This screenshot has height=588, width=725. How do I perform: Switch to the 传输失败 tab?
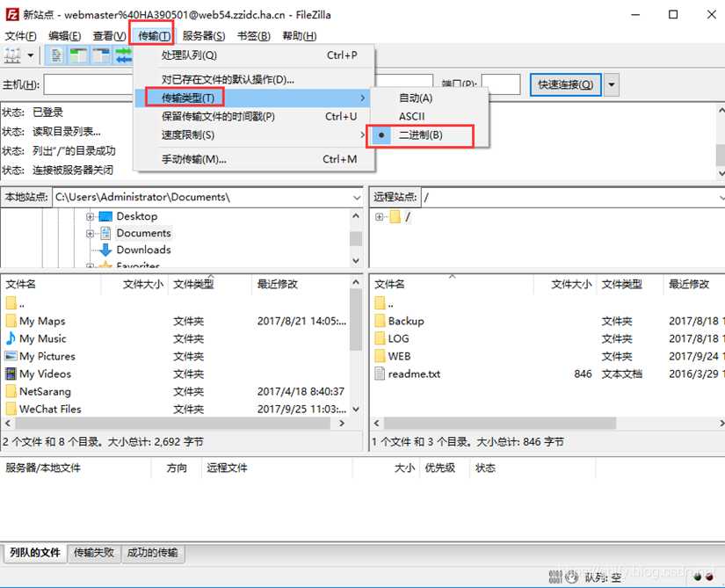(x=93, y=553)
